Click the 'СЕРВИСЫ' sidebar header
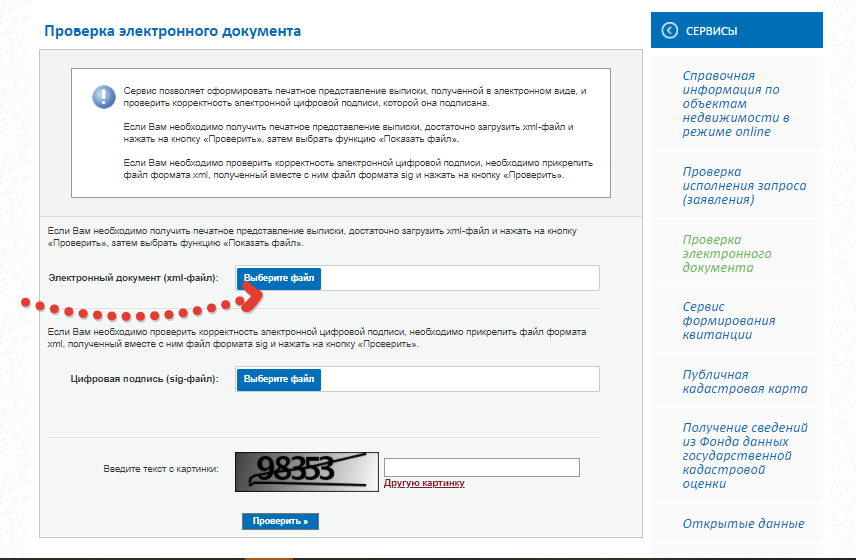Image resolution: width=856 pixels, height=560 pixels. pyautogui.click(x=712, y=31)
